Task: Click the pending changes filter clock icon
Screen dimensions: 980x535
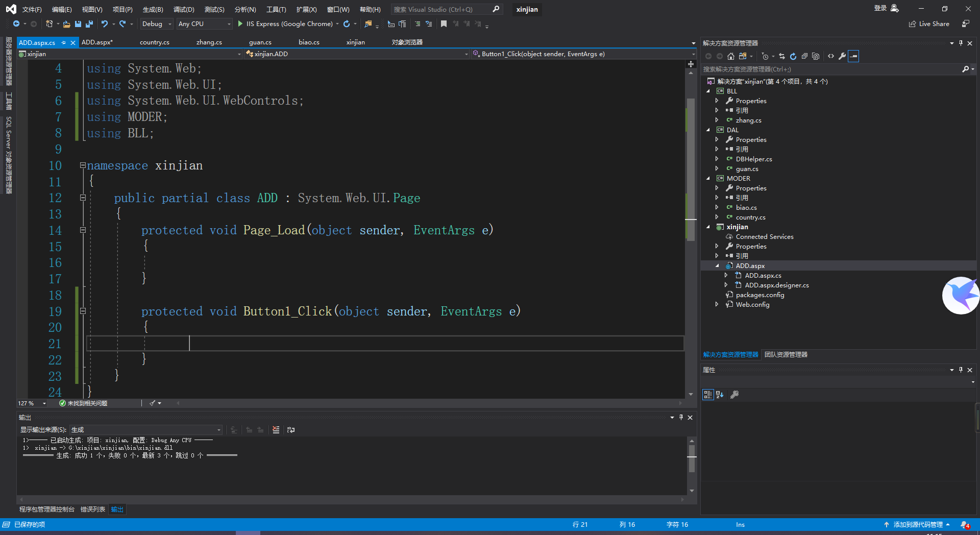Action: pos(765,56)
